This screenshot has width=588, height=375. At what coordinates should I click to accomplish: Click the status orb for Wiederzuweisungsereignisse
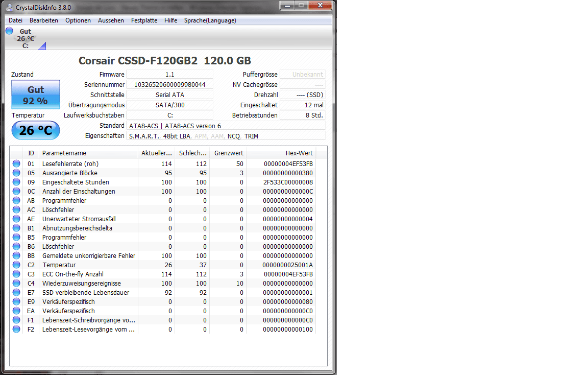[x=16, y=283]
